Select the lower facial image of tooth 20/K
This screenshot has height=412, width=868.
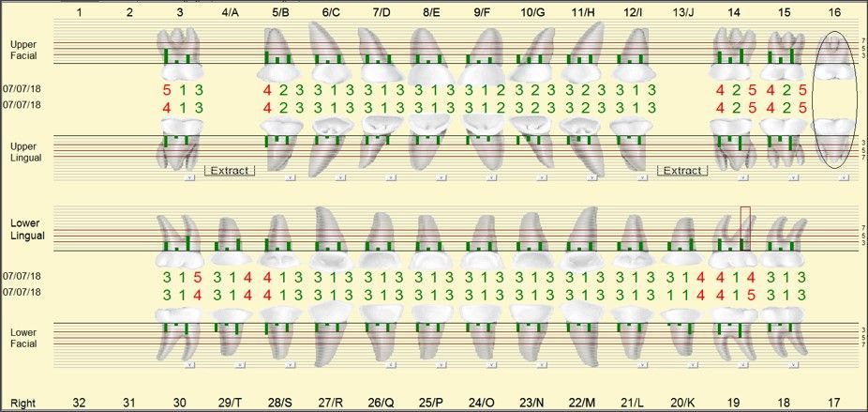[683, 331]
